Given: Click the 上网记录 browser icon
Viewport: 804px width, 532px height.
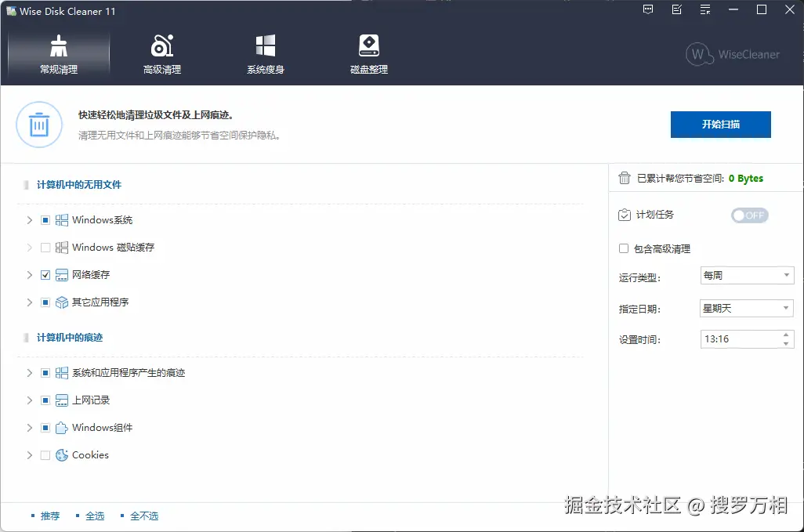Looking at the screenshot, I should (62, 400).
